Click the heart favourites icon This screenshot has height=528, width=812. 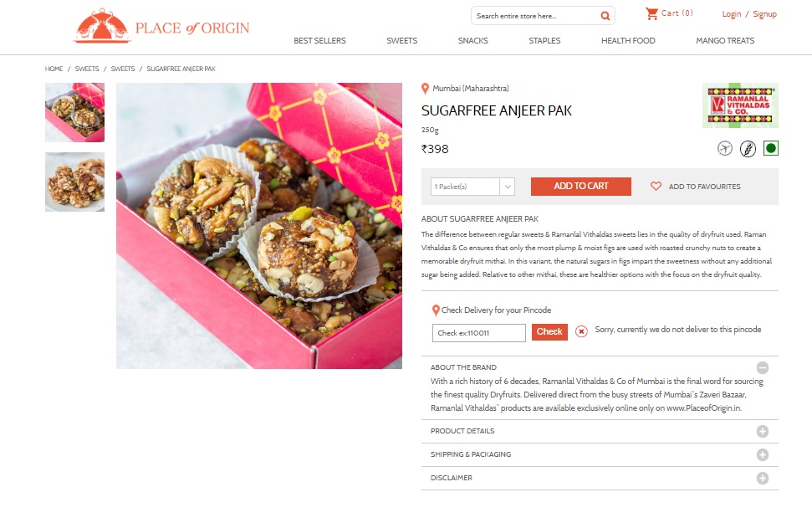[x=656, y=186]
